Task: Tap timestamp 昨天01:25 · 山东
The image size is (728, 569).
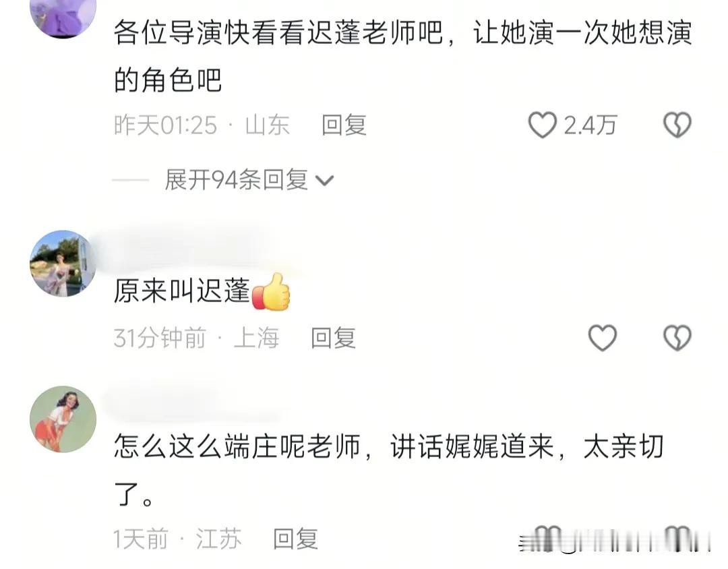Action: [x=202, y=125]
